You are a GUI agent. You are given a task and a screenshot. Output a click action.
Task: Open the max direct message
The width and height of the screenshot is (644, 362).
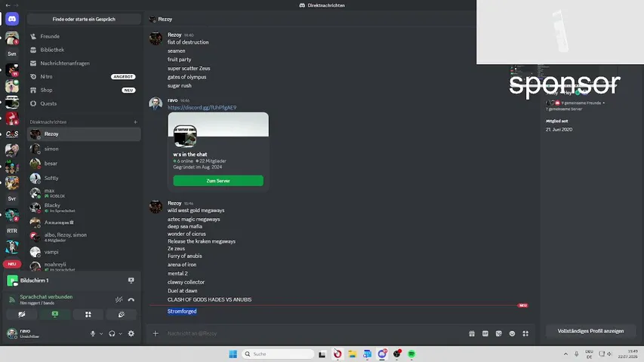(84, 193)
